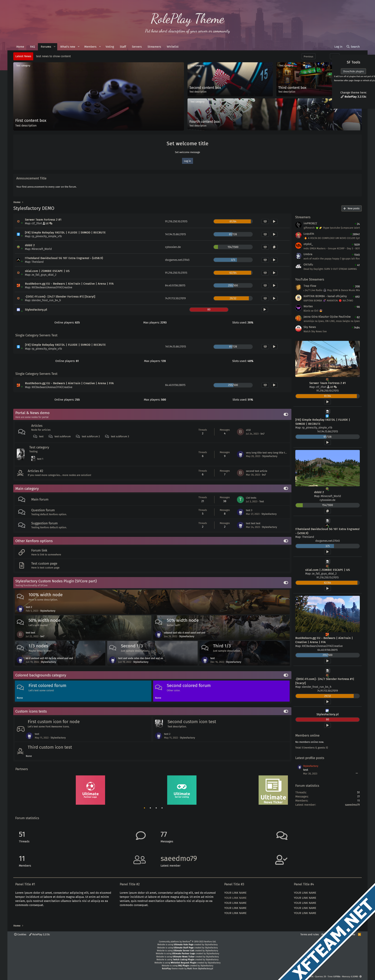Open the Home navigation tab

(x=20, y=47)
